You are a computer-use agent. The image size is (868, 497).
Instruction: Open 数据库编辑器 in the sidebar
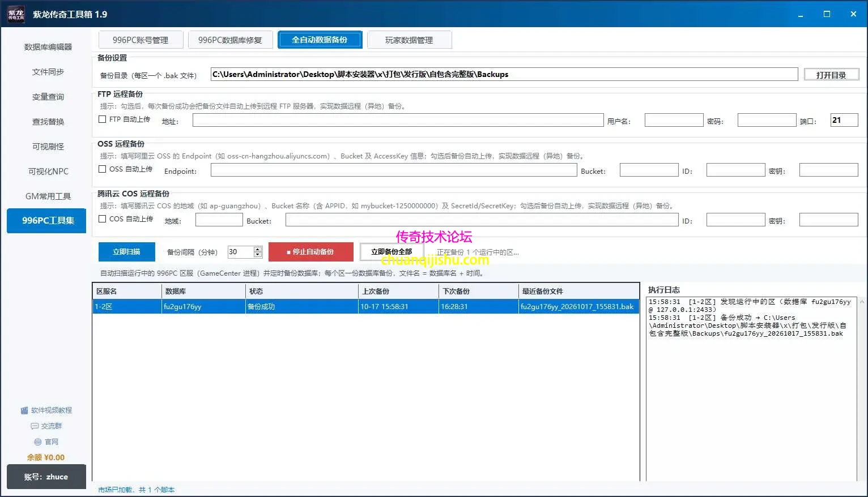coord(48,47)
